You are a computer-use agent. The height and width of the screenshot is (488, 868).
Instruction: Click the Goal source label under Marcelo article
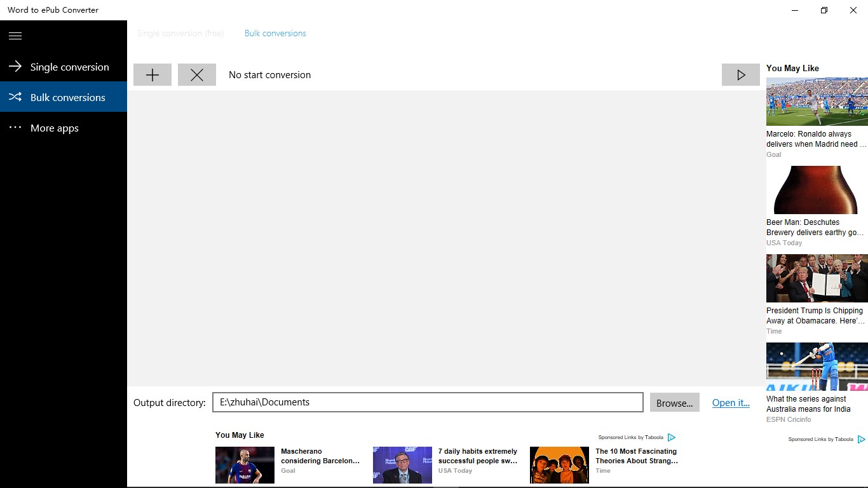click(x=774, y=154)
